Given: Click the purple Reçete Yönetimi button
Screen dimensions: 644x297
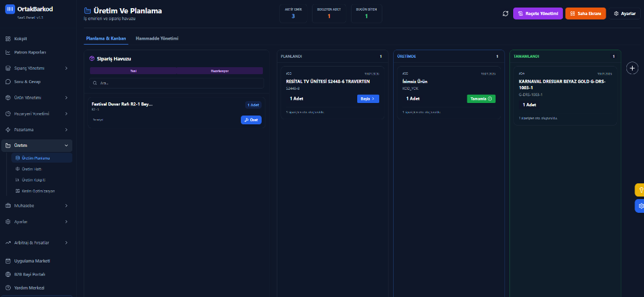Looking at the screenshot, I should coord(538,14).
